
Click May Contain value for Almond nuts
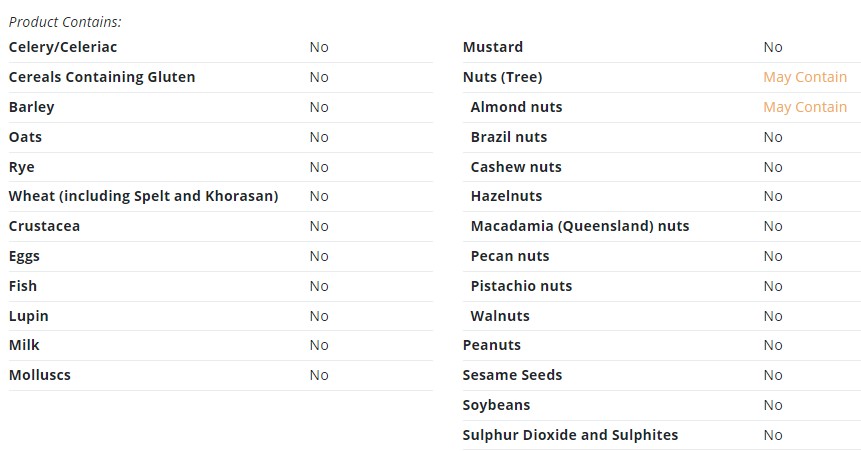805,107
